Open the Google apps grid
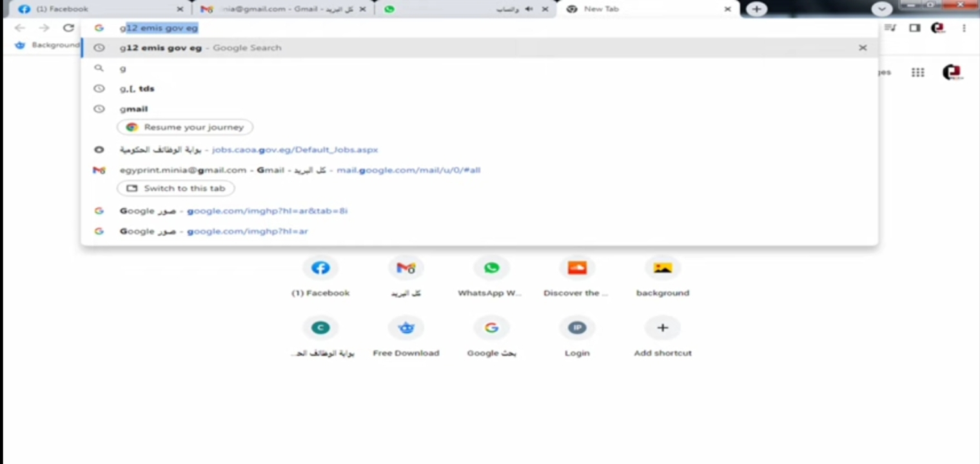The image size is (980, 464). [917, 72]
